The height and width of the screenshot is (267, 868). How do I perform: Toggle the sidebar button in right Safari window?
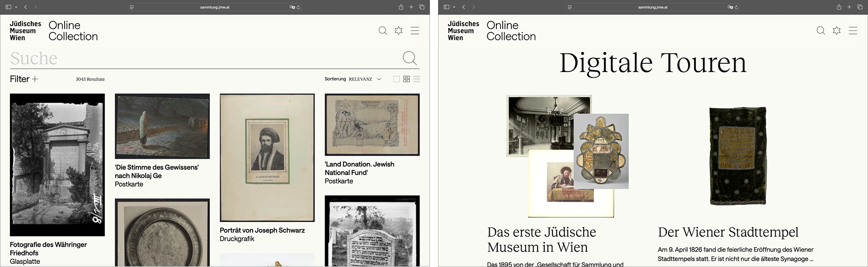point(446,7)
